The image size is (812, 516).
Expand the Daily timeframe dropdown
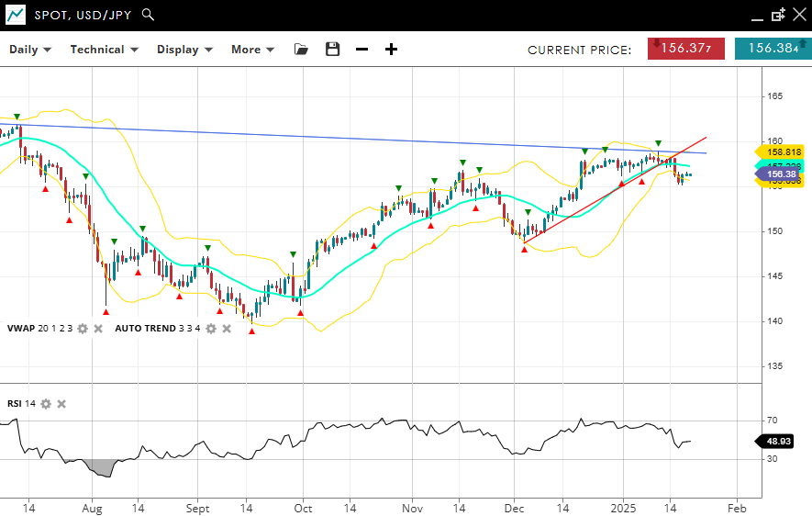pos(30,50)
